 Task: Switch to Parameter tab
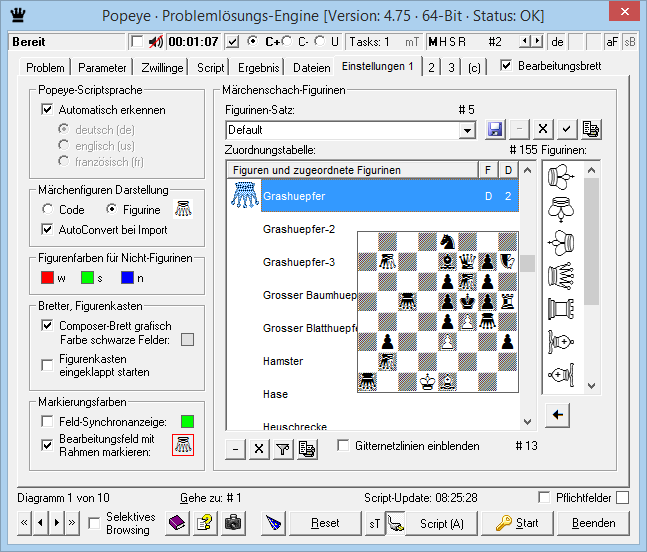tap(102, 68)
